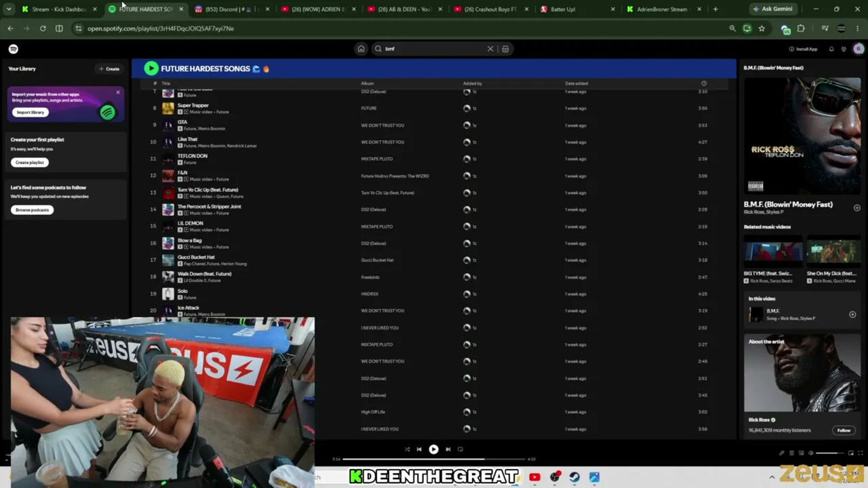Screen dimensions: 868x488
Task: Seek within the song progress bar
Action: click(434, 459)
